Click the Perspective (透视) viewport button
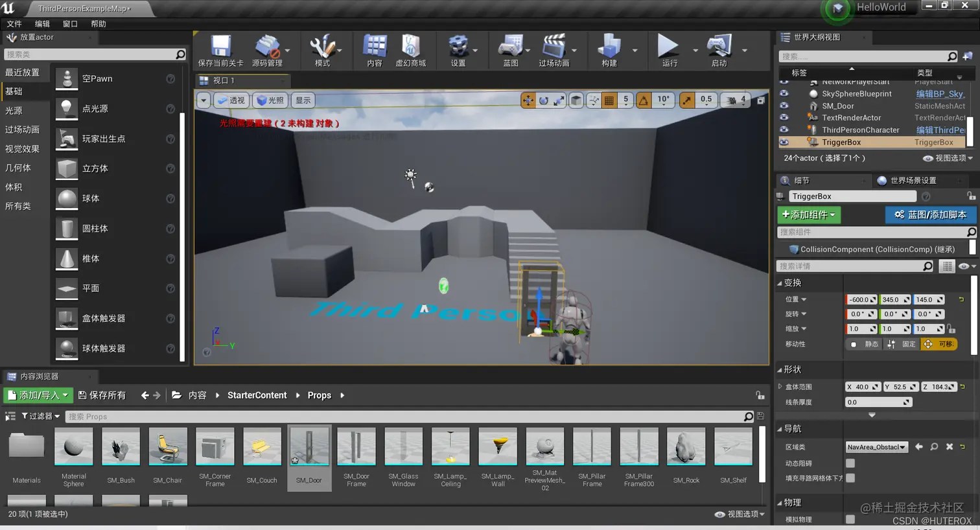980x530 pixels. 231,100
